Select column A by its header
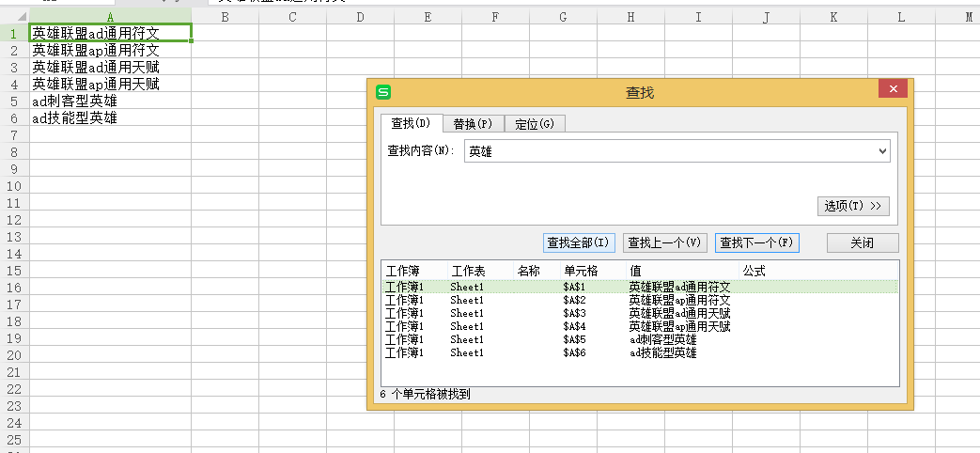Screen dimensions: 980x453 coord(110,18)
